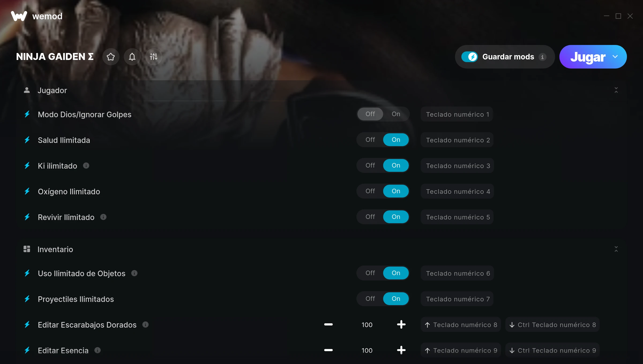Image resolution: width=643 pixels, height=364 pixels.
Task: Toggle the Guardar mods switch
Action: click(469, 57)
